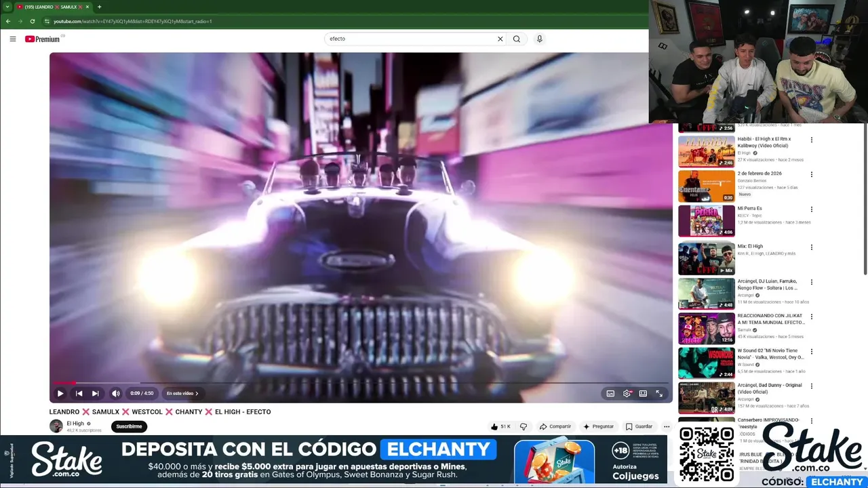Start voice search with microphone

539,39
